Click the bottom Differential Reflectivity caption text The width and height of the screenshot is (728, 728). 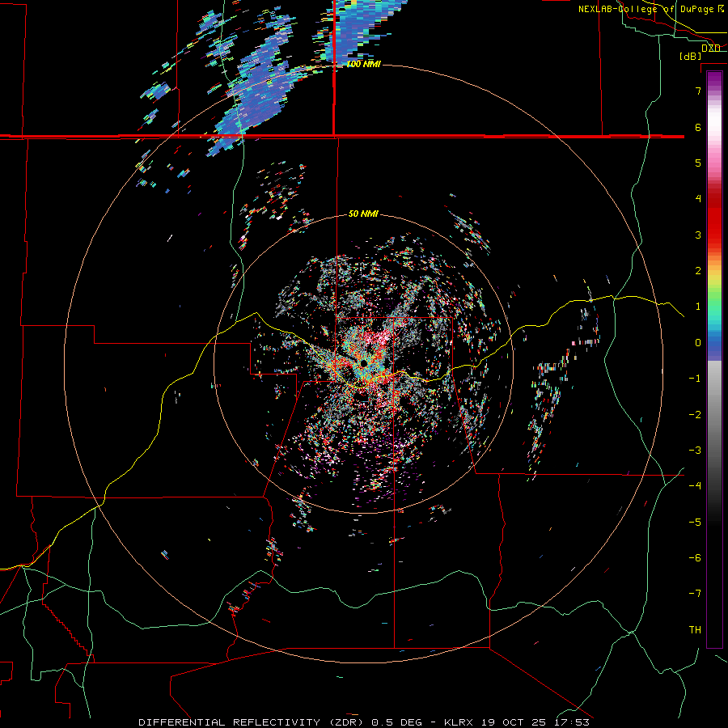(364, 722)
